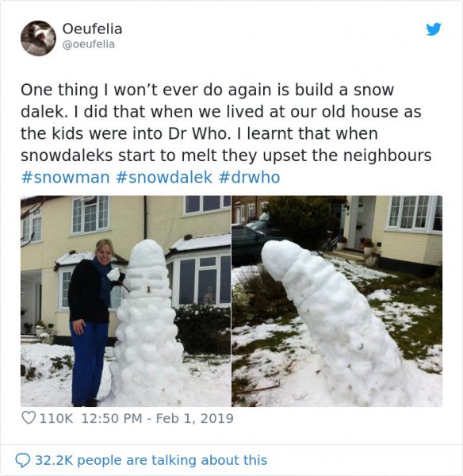Open the #snowman hashtag

coord(65,177)
